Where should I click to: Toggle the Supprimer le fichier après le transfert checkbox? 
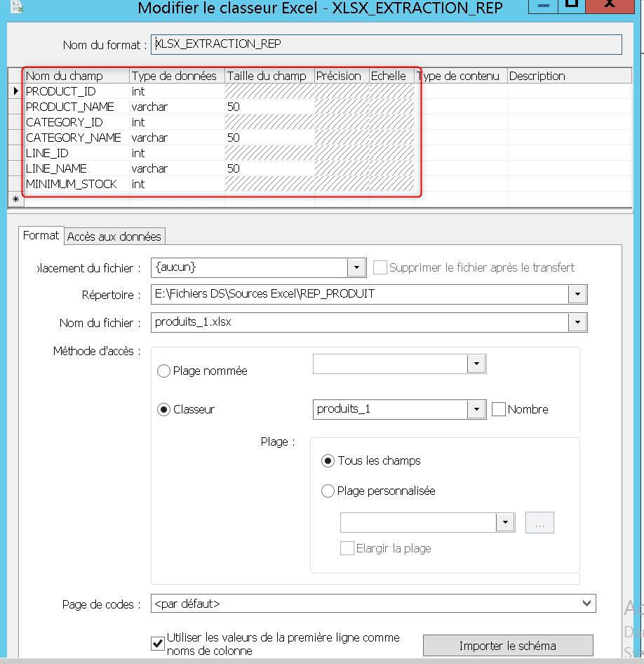point(380,267)
